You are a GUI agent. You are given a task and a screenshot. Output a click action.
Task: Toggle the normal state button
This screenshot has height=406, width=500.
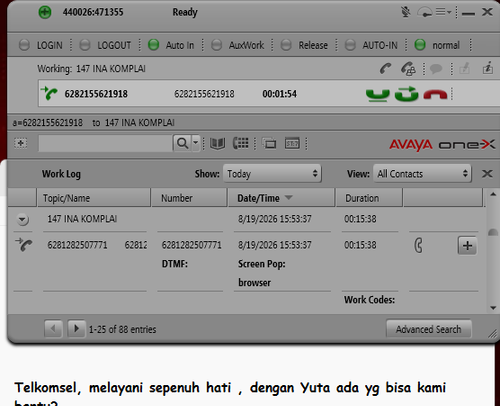437,45
